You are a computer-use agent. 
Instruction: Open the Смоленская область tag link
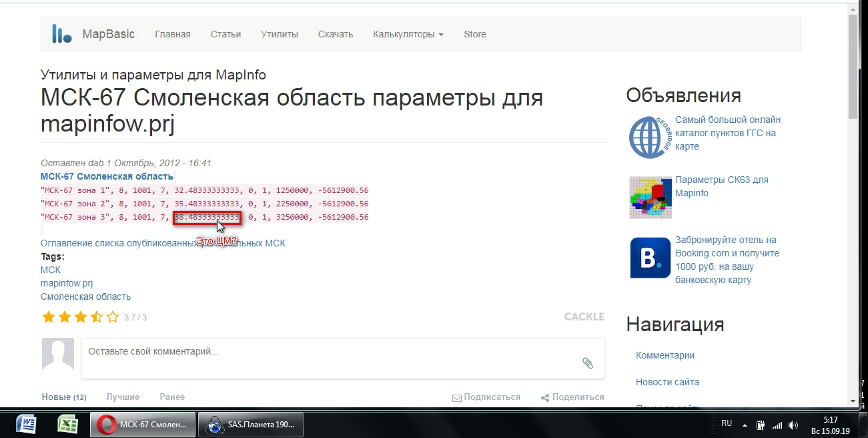pos(85,296)
